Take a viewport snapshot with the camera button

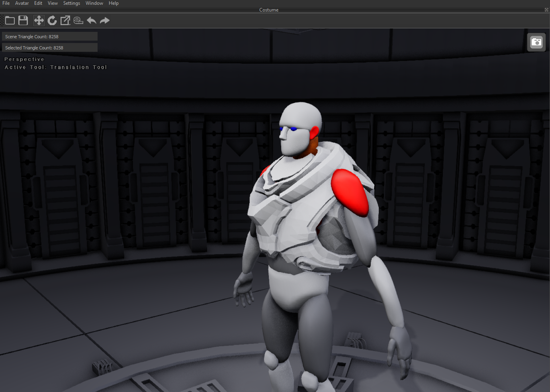point(536,42)
